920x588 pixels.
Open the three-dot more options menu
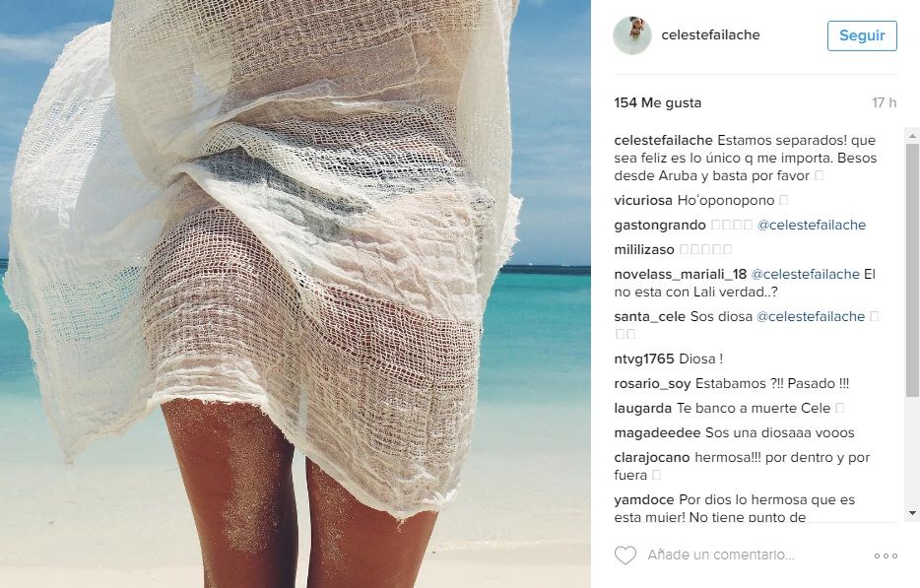coord(886,555)
